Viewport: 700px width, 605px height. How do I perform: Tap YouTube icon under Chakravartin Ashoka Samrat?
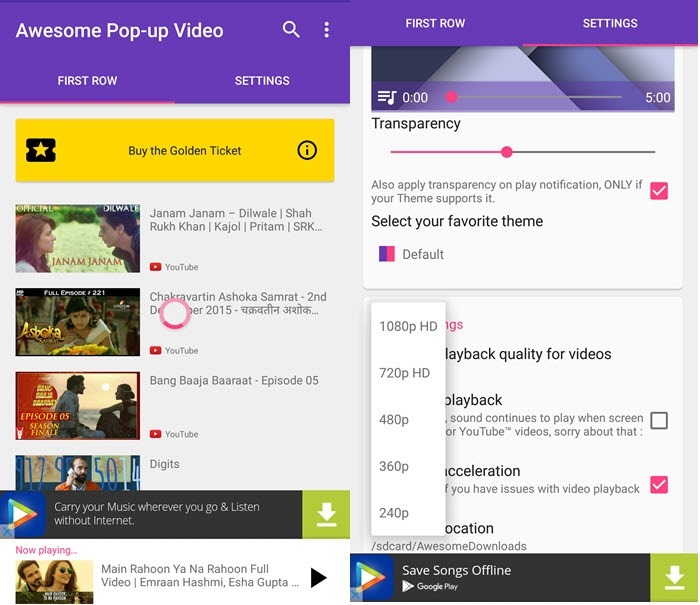(155, 350)
